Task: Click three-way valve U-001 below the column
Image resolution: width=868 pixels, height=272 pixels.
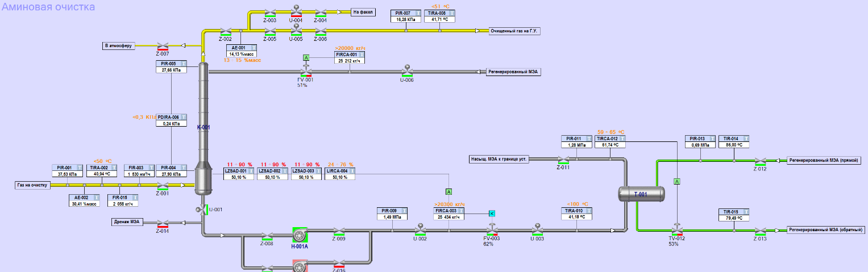Action: [201, 210]
